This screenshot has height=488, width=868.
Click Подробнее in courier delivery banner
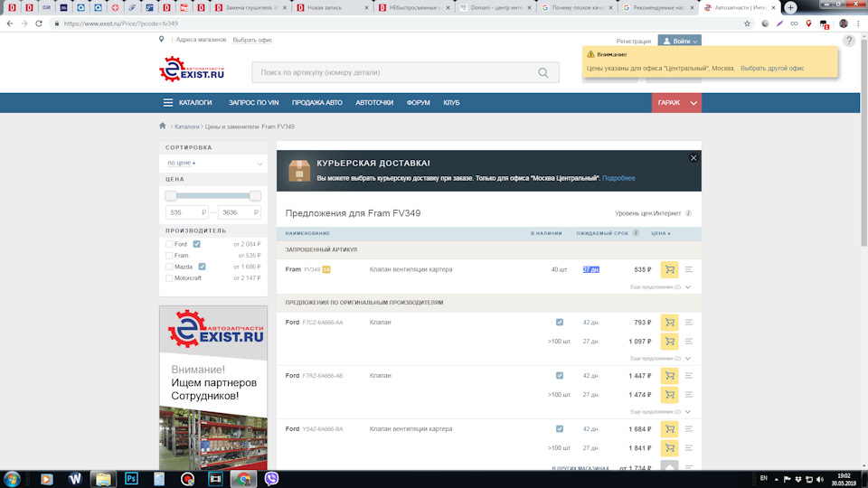coord(618,178)
